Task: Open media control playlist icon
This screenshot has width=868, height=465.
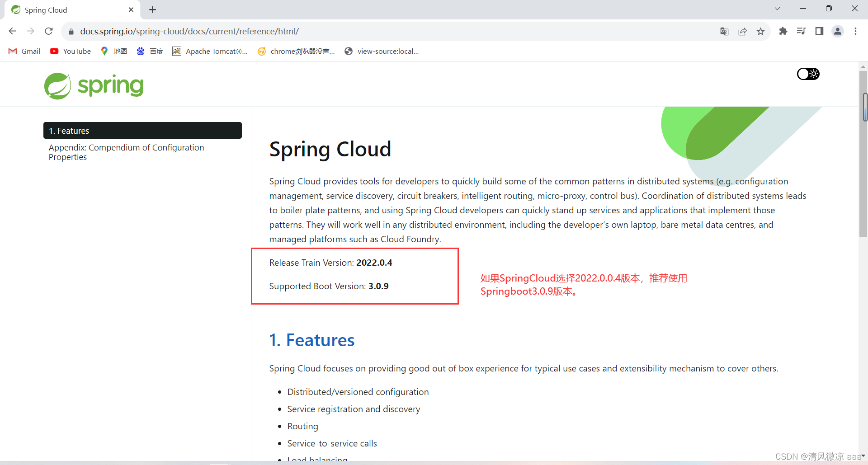Action: pyautogui.click(x=801, y=31)
